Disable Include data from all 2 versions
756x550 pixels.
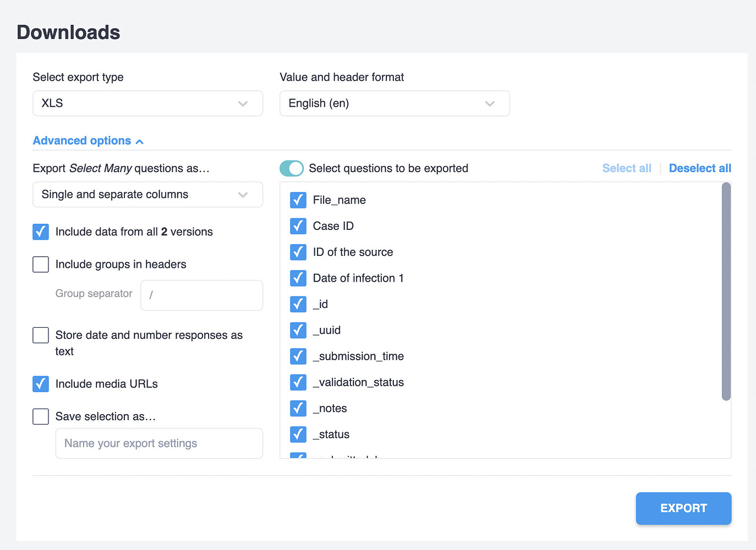click(41, 232)
